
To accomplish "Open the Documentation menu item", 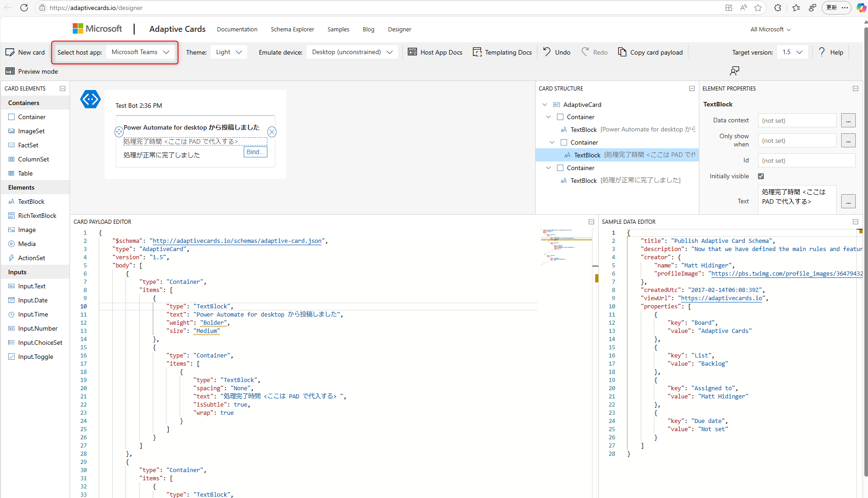I will point(237,30).
